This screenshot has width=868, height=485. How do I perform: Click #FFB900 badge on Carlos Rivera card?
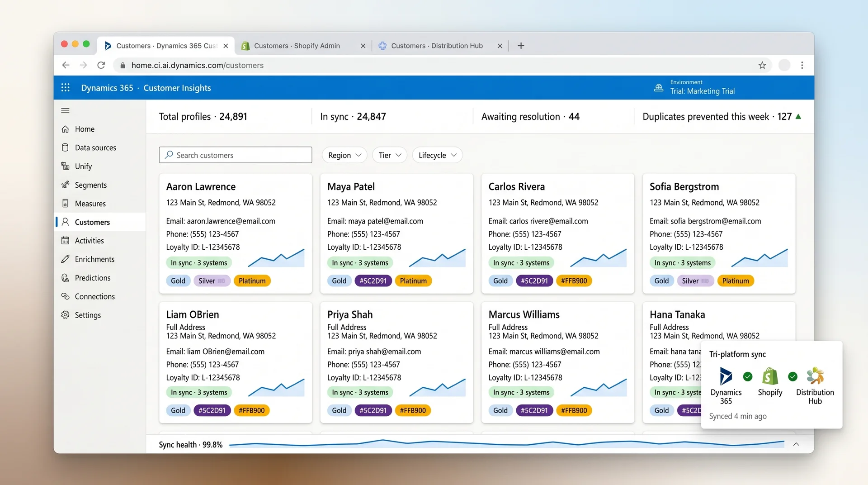click(x=574, y=281)
